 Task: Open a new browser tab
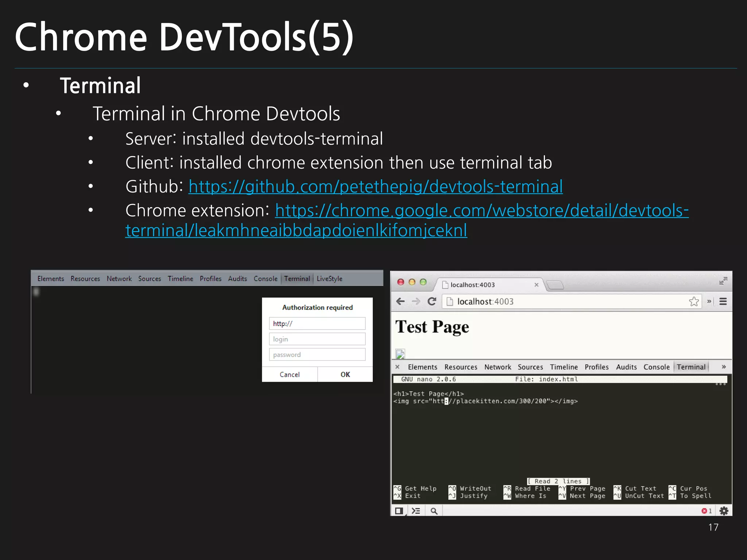pyautogui.click(x=555, y=285)
